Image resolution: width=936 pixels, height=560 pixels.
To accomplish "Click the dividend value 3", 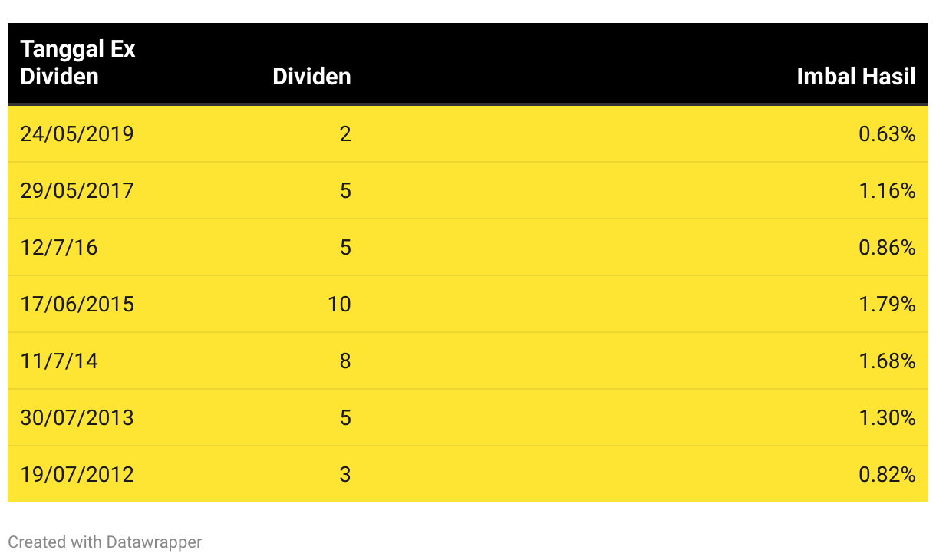I will tap(345, 475).
